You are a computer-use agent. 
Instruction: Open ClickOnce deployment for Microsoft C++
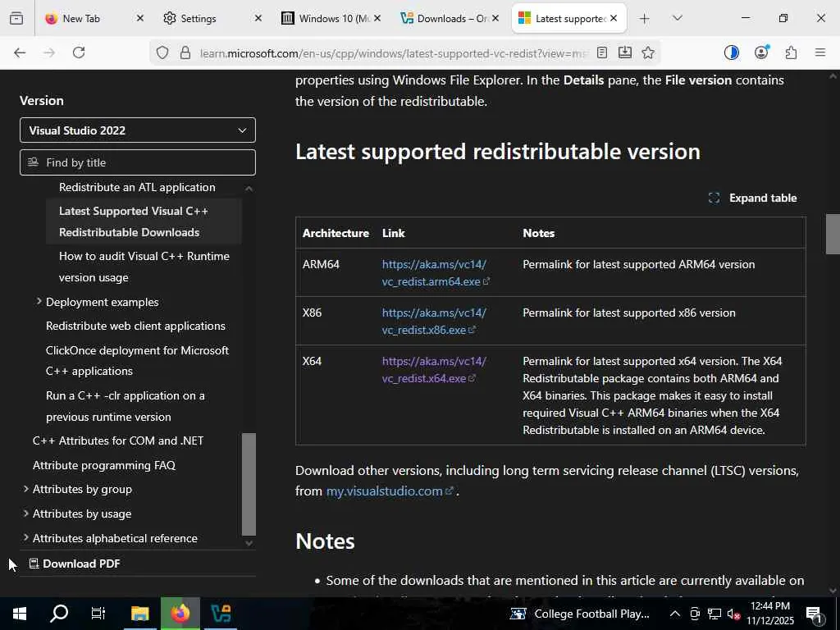pyautogui.click(x=137, y=361)
